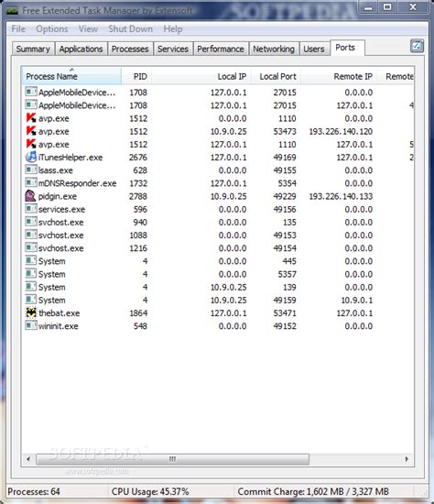Click icon of svchost.exe PID 940

point(31,222)
